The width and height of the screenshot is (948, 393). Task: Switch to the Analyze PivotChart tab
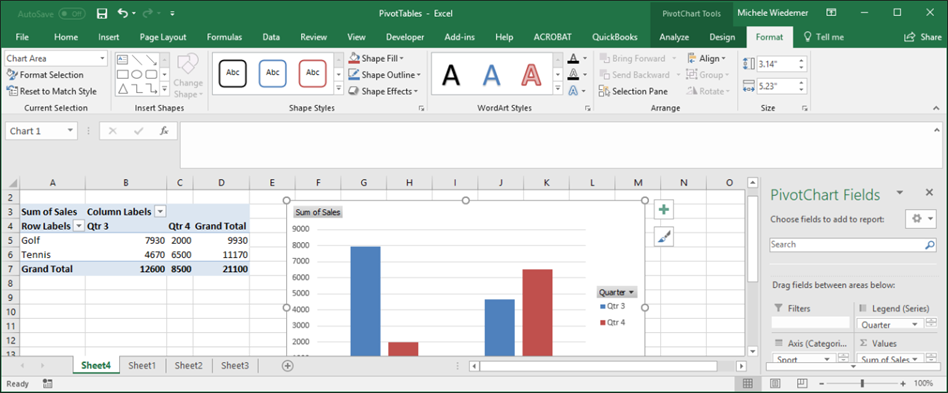[674, 37]
